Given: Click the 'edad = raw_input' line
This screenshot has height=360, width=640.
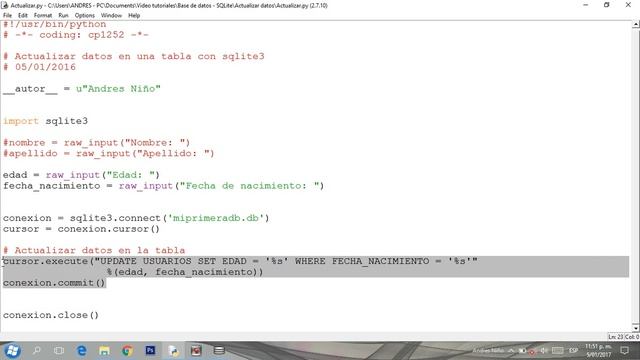Looking at the screenshot, I should pos(81,175).
